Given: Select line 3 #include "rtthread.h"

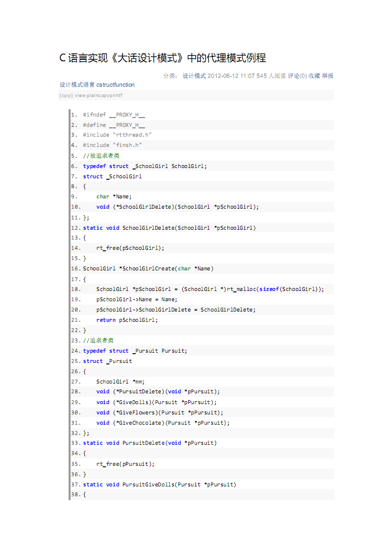Looking at the screenshot, I should 117,135.
